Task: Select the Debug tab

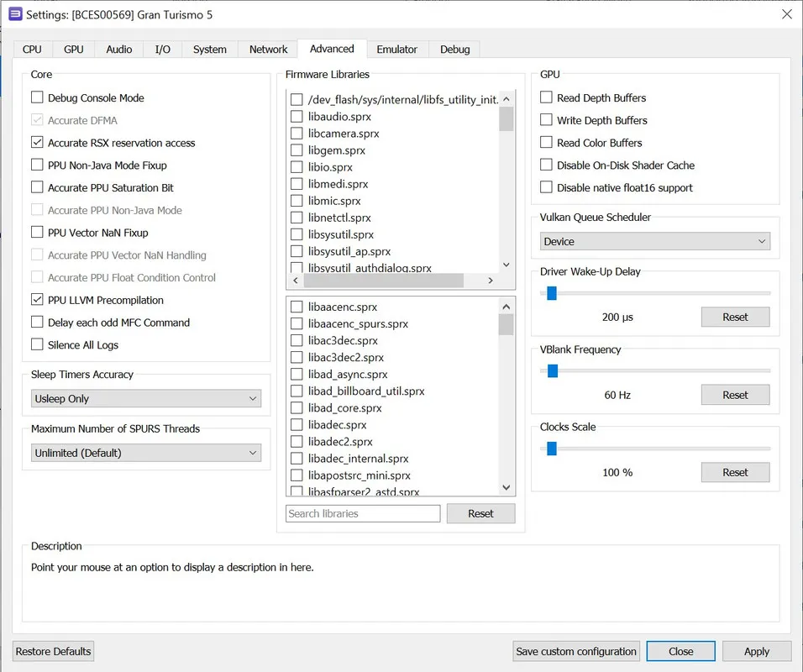Action: pyautogui.click(x=454, y=50)
